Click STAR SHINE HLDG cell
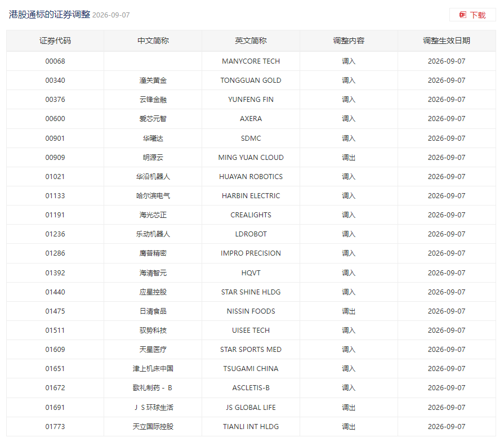This screenshot has width=504, height=442. click(251, 292)
